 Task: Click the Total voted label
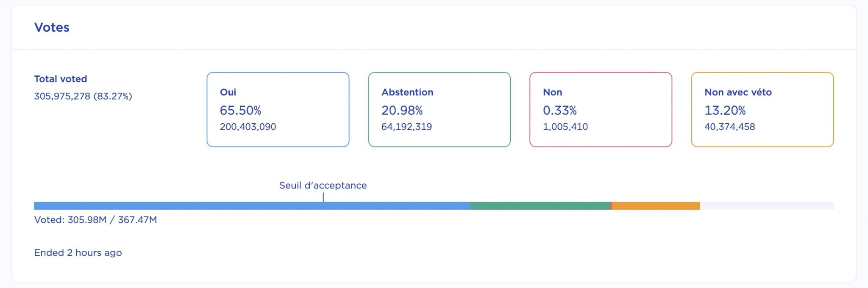pos(61,79)
